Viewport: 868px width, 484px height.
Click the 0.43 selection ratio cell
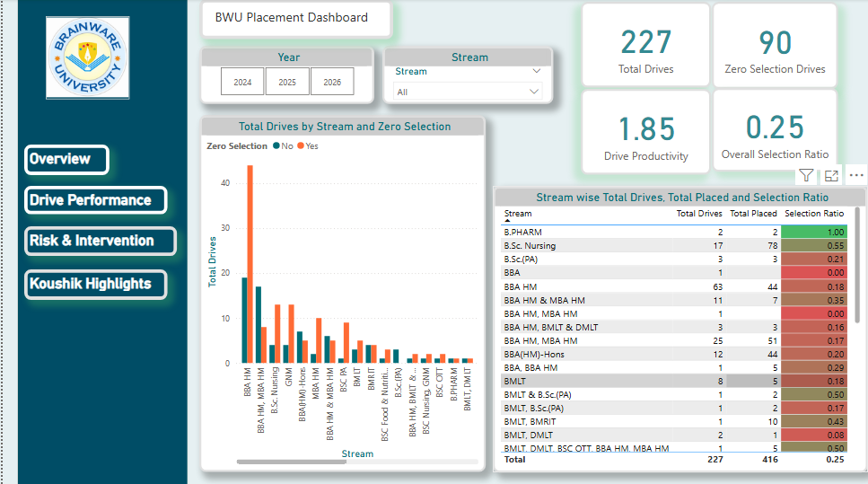[814, 421]
